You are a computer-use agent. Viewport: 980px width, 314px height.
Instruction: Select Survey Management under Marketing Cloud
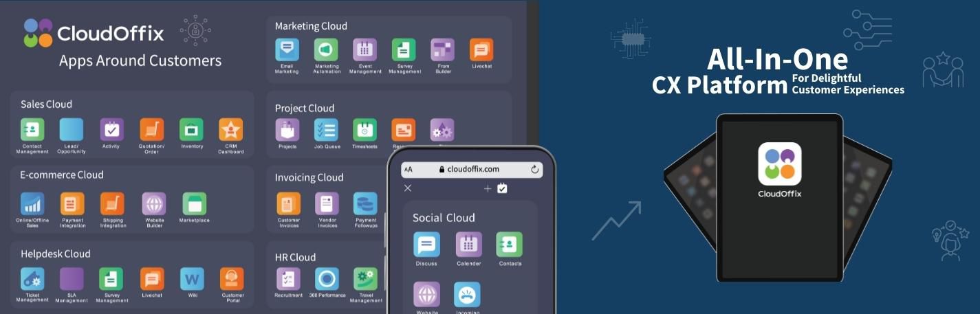[x=404, y=49]
